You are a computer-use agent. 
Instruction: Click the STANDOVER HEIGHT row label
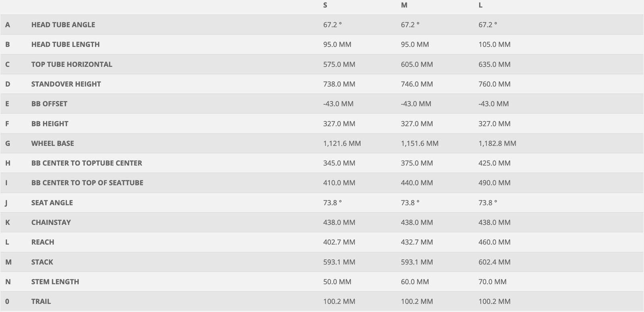click(66, 84)
